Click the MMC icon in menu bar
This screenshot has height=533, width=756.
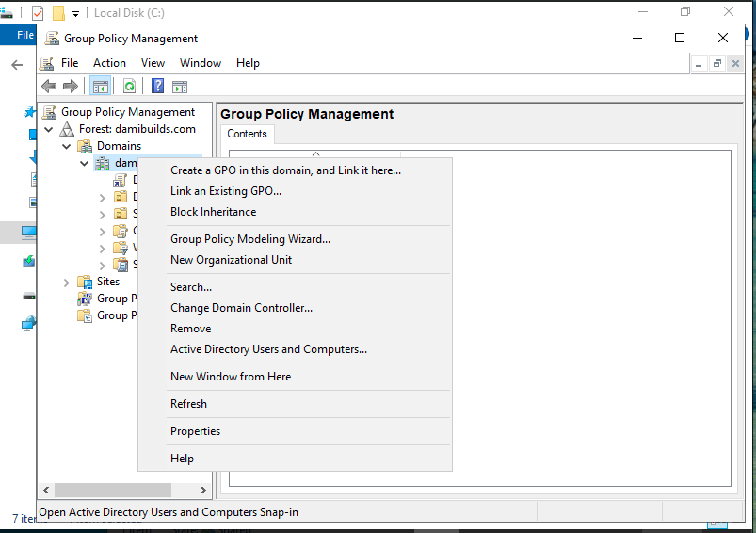[47, 63]
